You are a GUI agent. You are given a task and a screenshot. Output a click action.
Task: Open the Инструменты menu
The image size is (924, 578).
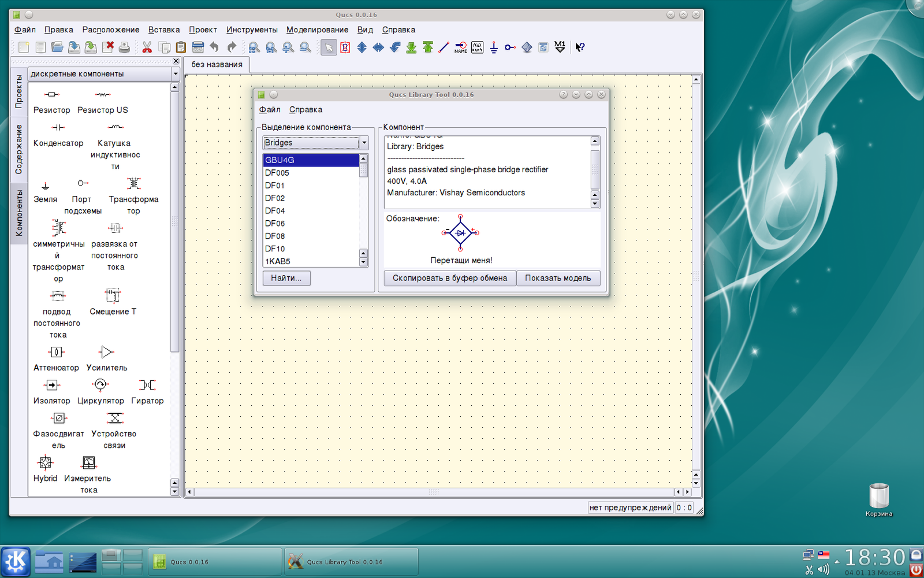252,29
